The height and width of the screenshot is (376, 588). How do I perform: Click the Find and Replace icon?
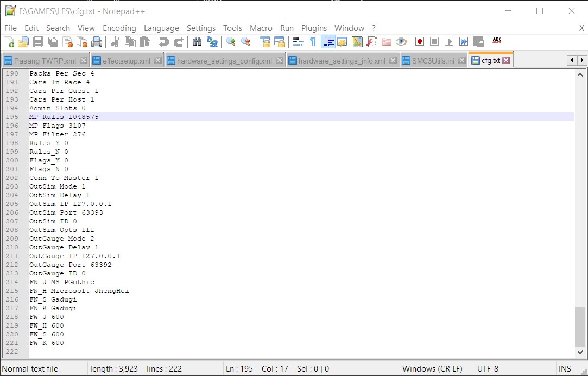(x=212, y=42)
